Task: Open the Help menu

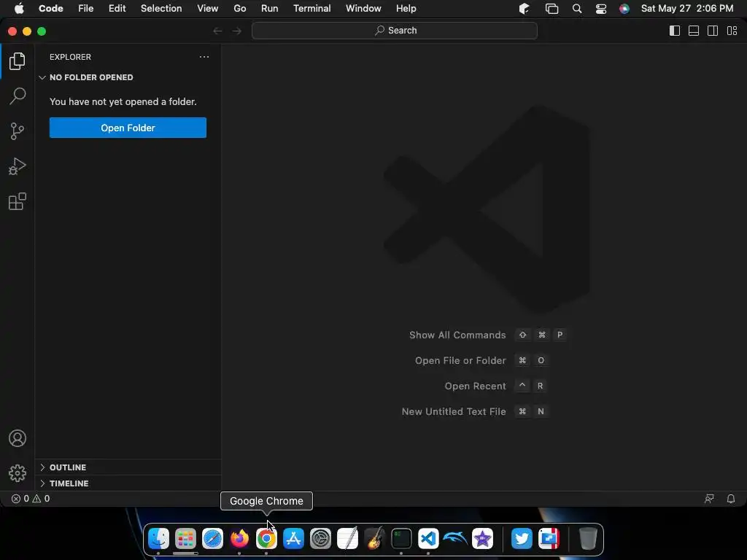Action: point(406,9)
